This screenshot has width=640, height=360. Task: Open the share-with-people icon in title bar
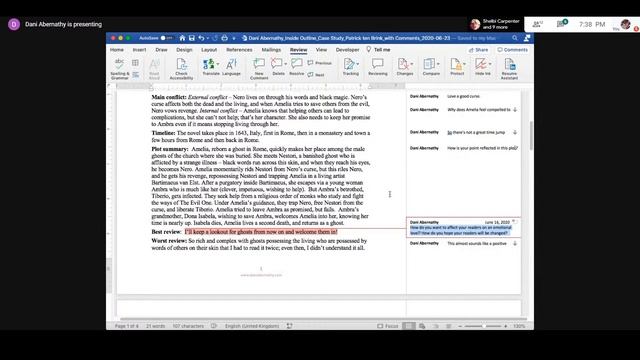527,38
